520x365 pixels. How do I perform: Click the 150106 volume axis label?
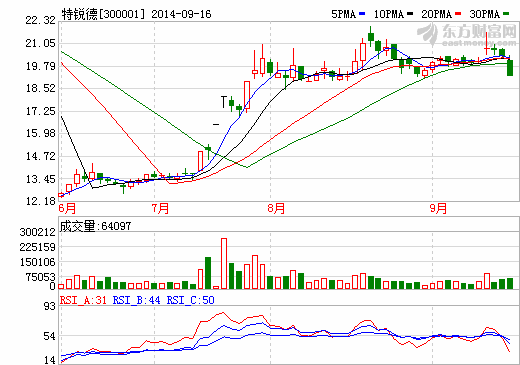point(38,262)
